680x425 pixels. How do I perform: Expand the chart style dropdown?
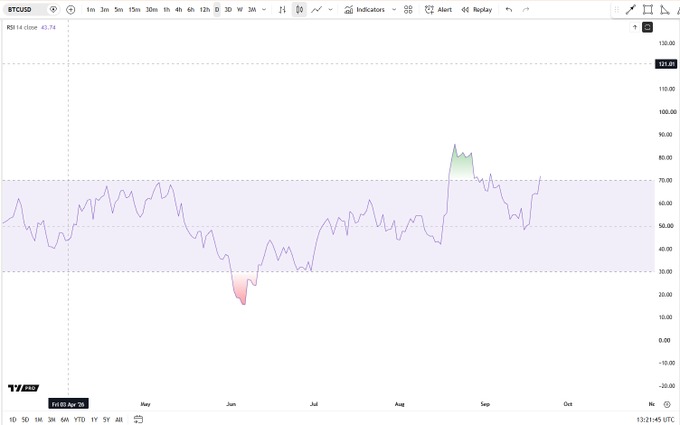tap(330, 10)
